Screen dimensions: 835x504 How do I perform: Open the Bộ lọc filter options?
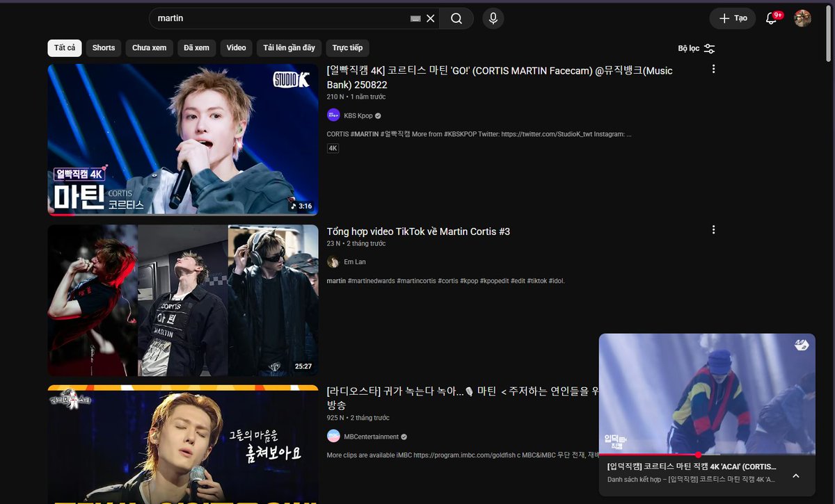pos(697,48)
